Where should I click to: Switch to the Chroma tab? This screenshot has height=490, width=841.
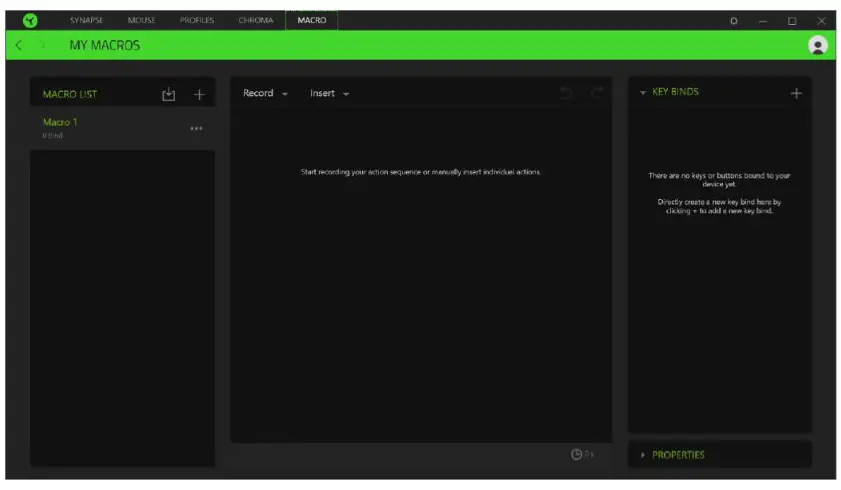256,20
